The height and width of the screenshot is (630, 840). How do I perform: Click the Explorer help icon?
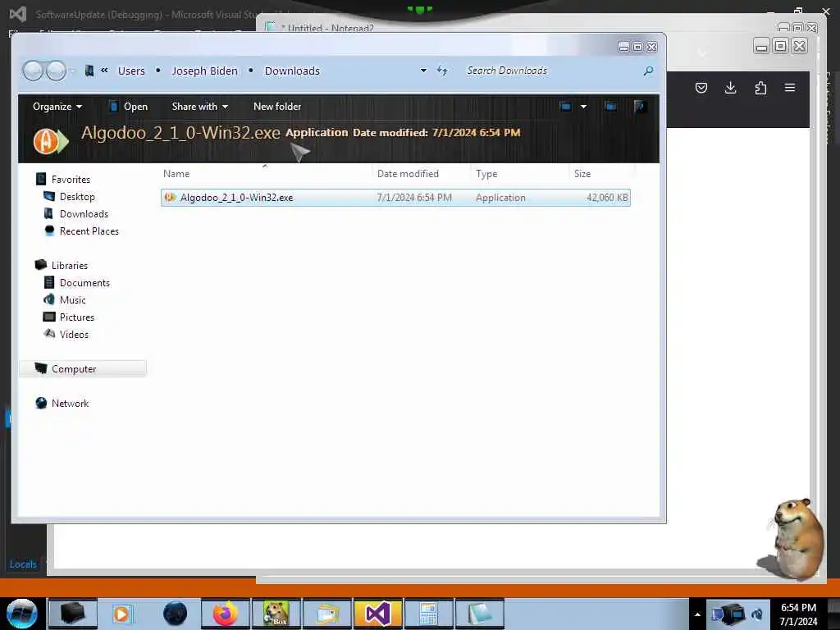click(639, 107)
